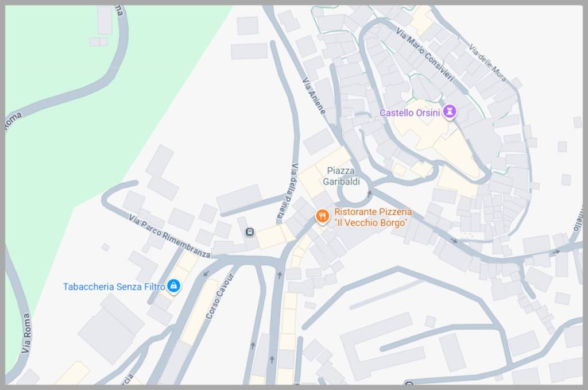Viewport: 588px width, 390px height.
Task: Click the Corso Cavour street label
Action: tap(220, 296)
